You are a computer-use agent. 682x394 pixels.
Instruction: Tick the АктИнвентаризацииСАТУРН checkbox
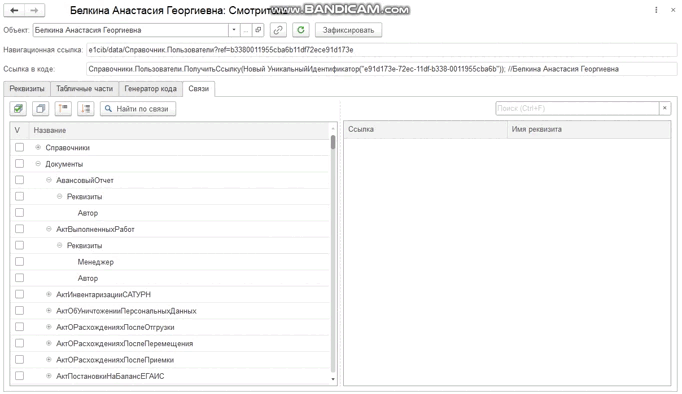19,294
